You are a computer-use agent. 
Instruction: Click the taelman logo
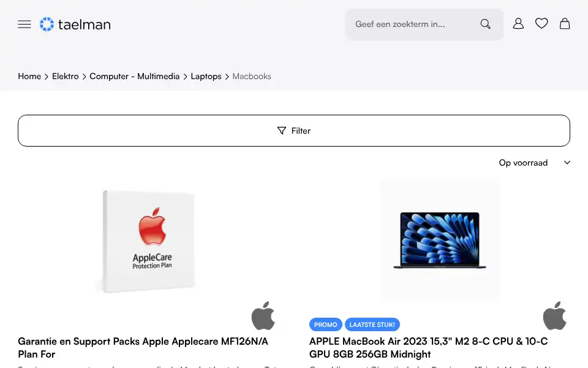coord(75,25)
